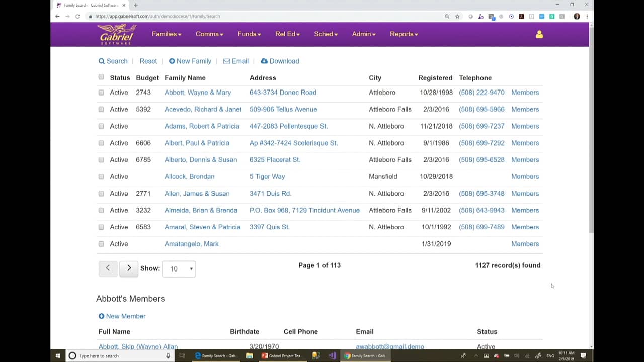Open the Admin dropdown menu

click(x=364, y=34)
